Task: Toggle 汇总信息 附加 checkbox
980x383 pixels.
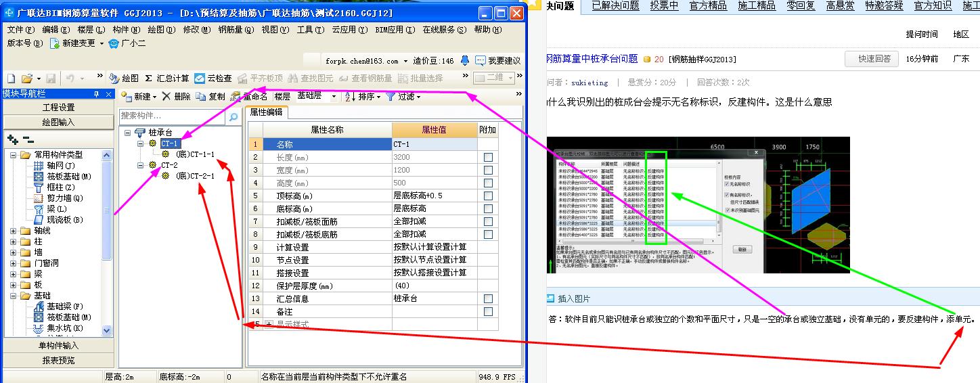Action: point(488,298)
